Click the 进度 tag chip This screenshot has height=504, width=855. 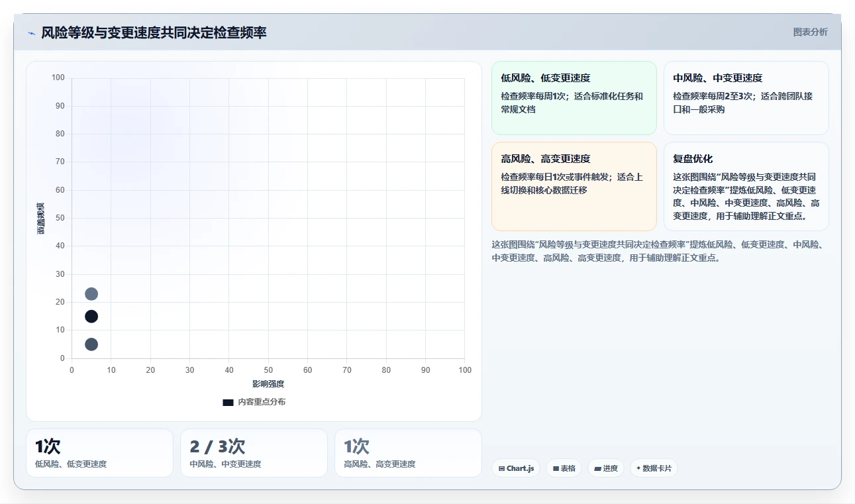click(605, 468)
